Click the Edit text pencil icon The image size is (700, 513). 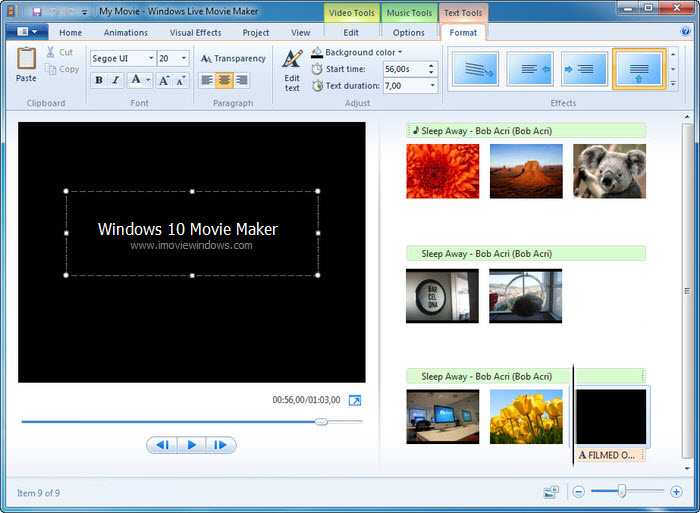[x=292, y=60]
